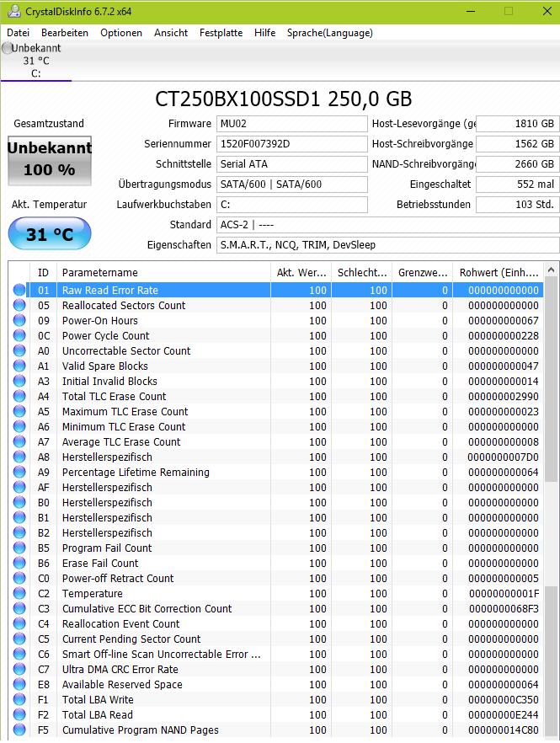The width and height of the screenshot is (560, 743).
Task: Open the Festplatte menu
Action: click(x=221, y=33)
